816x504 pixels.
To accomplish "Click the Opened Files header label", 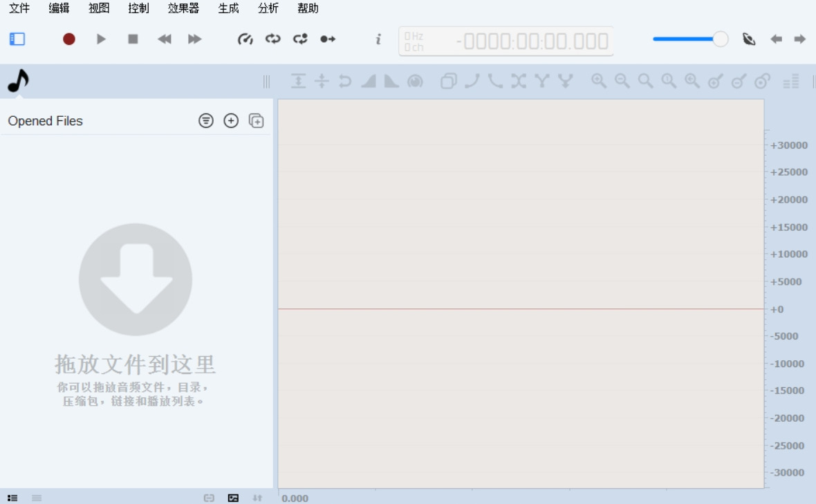I will [45, 121].
